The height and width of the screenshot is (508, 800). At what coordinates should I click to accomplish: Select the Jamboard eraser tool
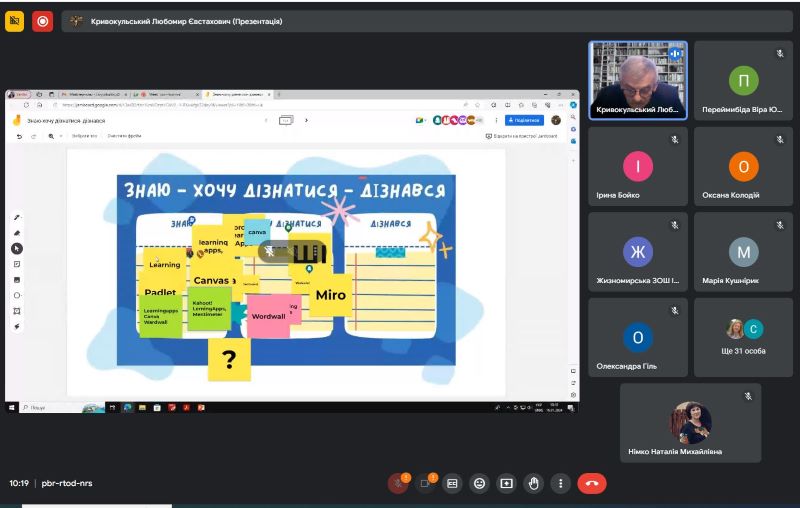[x=17, y=233]
